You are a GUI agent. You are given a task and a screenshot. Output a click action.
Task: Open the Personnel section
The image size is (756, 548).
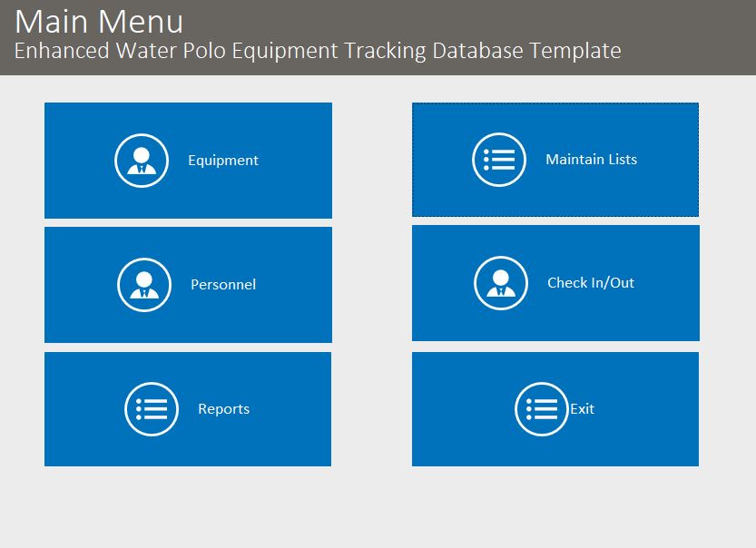pyautogui.click(x=188, y=285)
